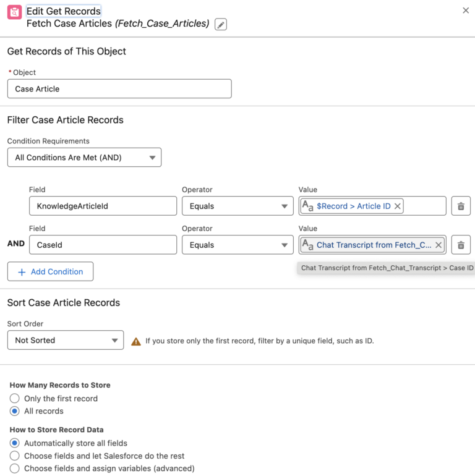Remove the $Record > Article ID value pill
Screen dimensions: 475x476
click(x=397, y=206)
